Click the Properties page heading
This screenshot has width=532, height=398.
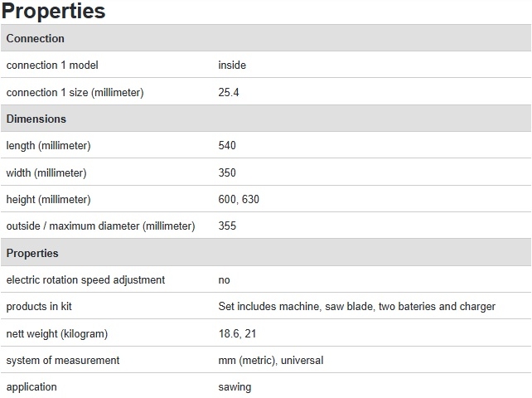(53, 11)
